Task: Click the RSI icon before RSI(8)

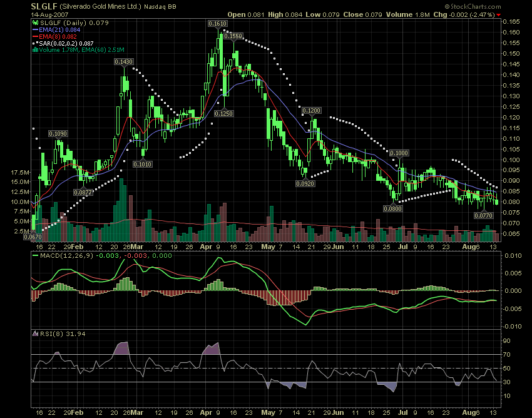Action: [x=35, y=334]
